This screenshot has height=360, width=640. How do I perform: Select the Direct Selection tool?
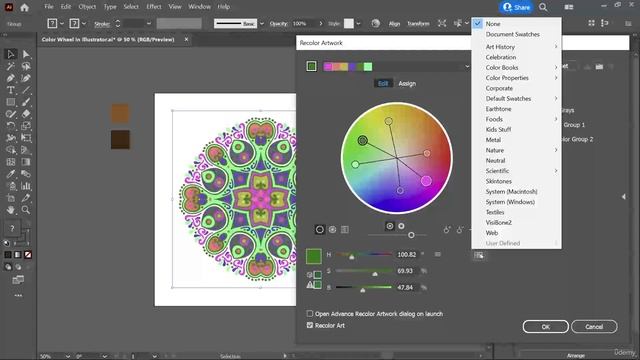point(26,54)
